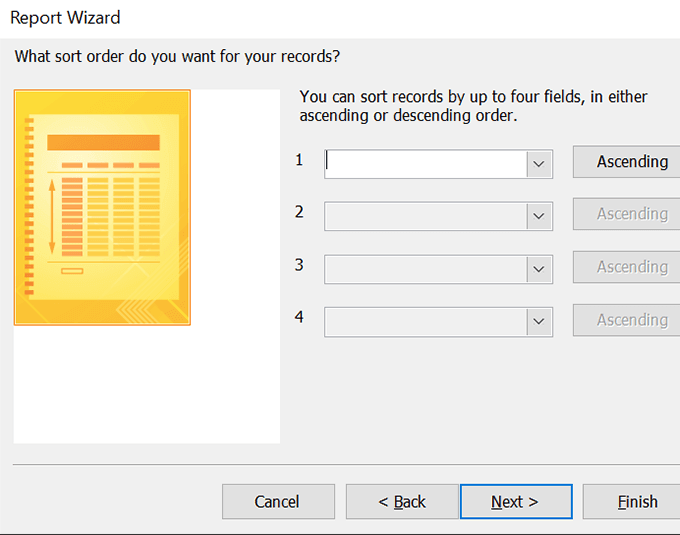Toggle the Ascending button for sort field 3
This screenshot has height=535, width=680.
[627, 267]
